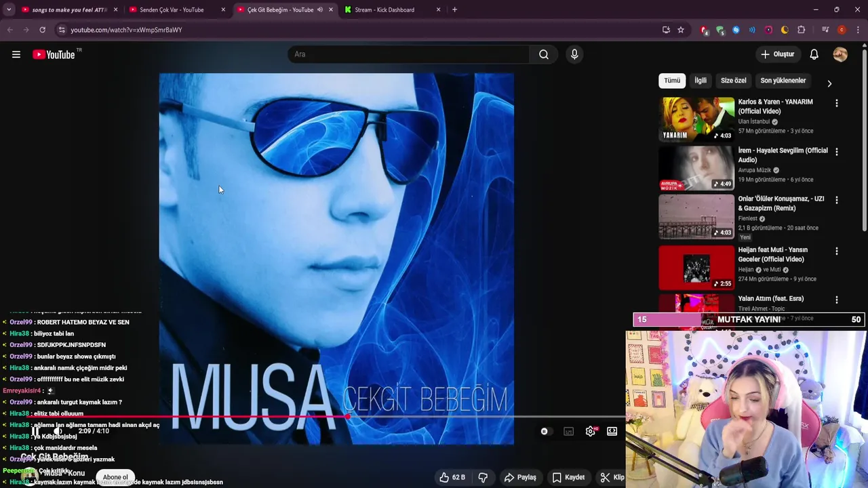Open the Ulan İstanbul channel name

[x=754, y=121]
